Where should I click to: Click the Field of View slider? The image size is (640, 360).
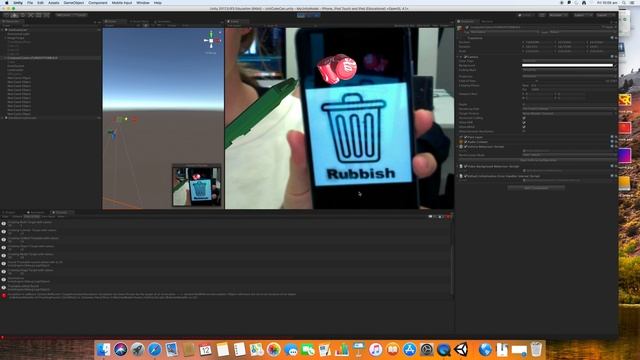click(562, 81)
